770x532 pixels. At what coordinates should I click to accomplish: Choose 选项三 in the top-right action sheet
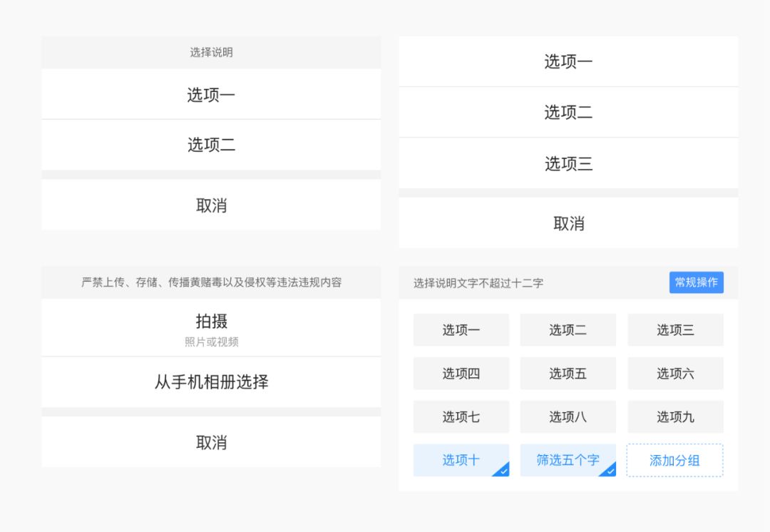coord(568,163)
